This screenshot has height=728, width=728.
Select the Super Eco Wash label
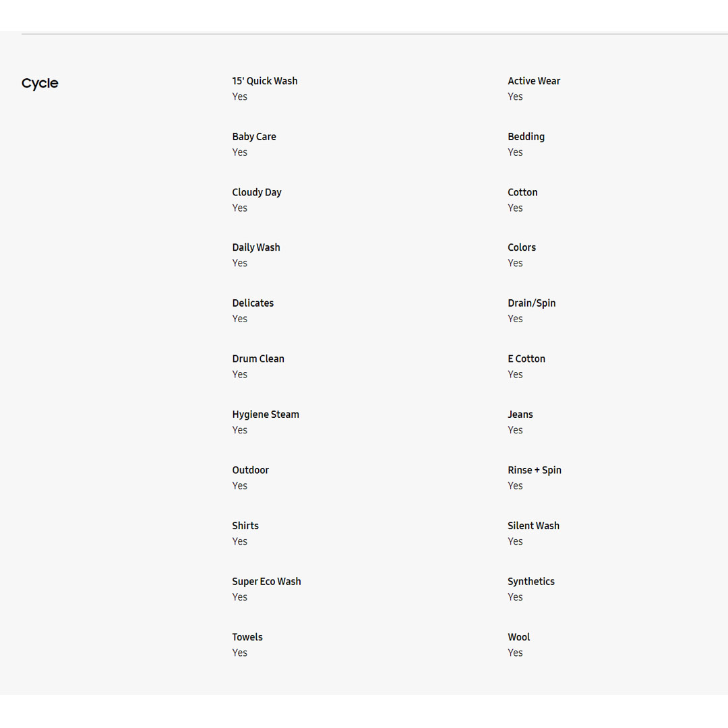[266, 581]
